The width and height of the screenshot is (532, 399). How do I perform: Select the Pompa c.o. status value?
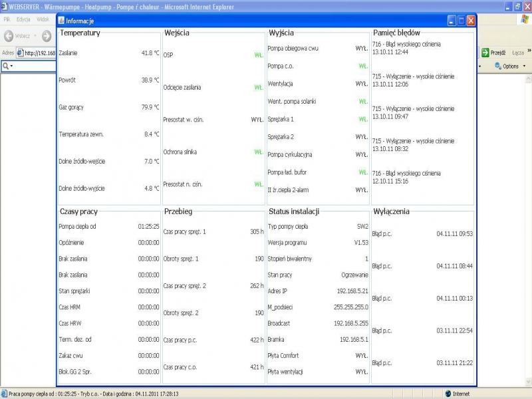point(363,66)
